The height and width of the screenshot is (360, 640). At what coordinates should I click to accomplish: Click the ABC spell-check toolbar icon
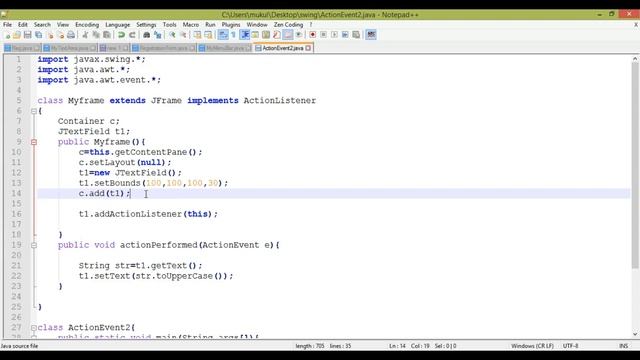click(371, 35)
